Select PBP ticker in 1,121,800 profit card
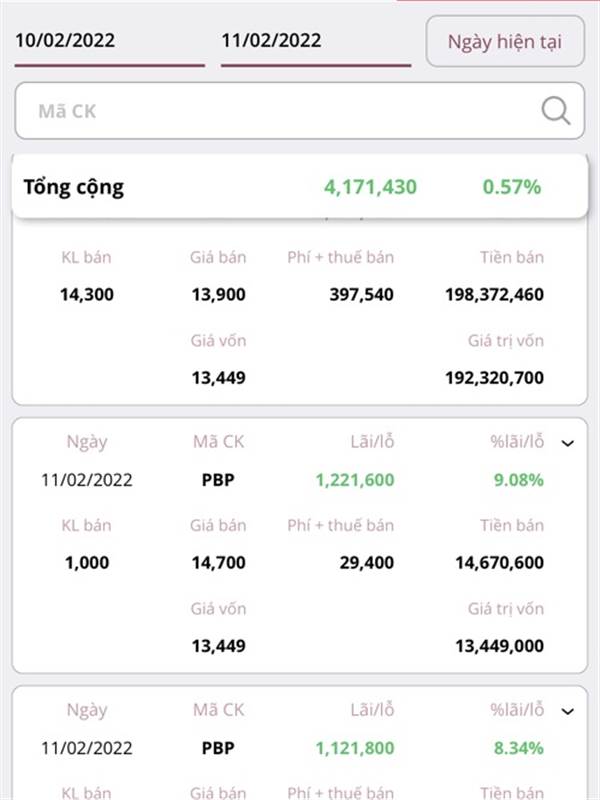600x800 pixels. (x=218, y=748)
